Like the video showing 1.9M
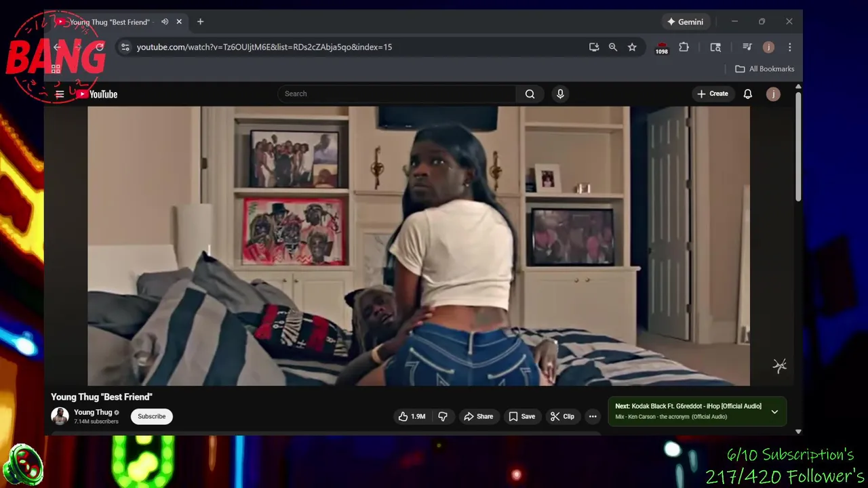 [412, 416]
